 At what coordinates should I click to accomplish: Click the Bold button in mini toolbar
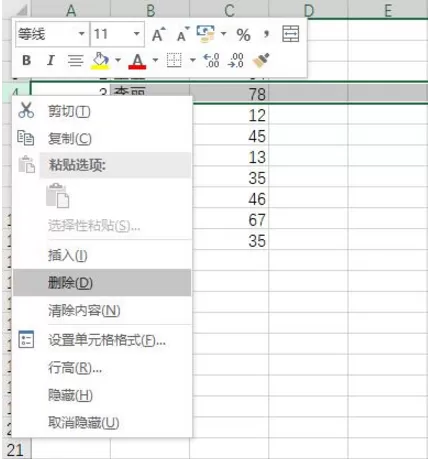click(x=26, y=61)
